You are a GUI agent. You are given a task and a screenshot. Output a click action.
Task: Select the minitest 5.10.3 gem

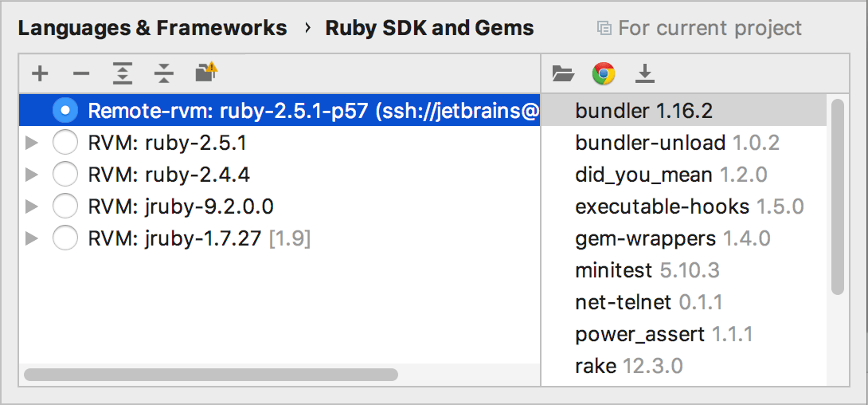[684, 270]
